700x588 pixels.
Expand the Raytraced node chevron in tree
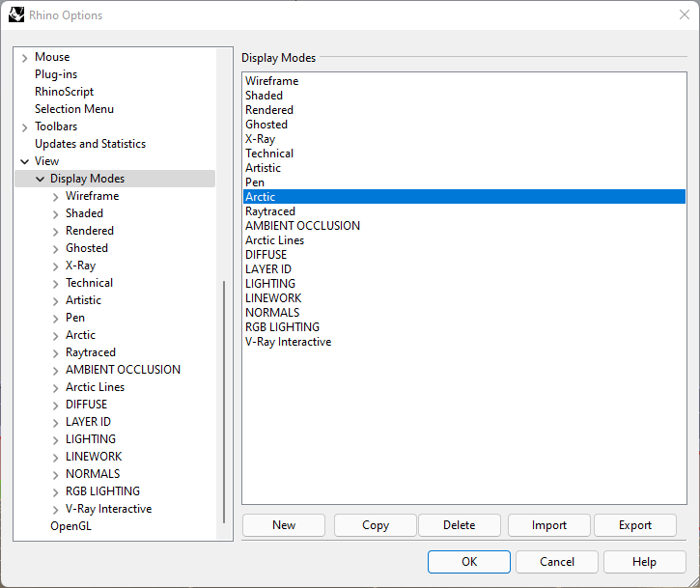pyautogui.click(x=55, y=353)
